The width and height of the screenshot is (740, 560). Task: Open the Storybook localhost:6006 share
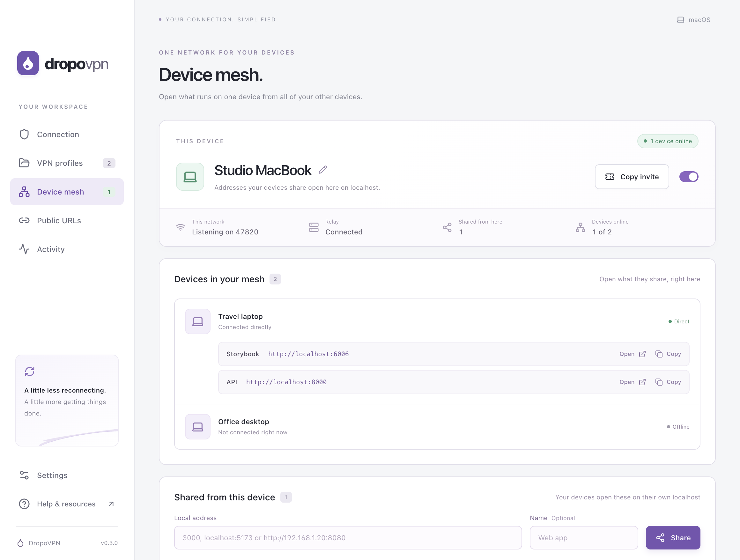coord(632,354)
